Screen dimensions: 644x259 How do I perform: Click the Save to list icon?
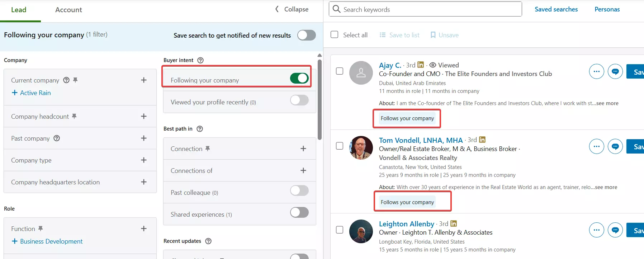click(383, 35)
